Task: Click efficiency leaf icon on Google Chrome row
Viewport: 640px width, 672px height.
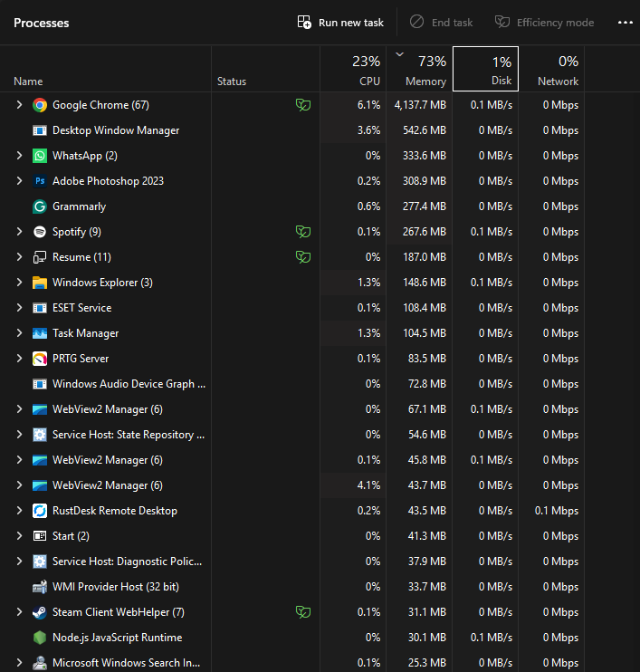Action: 303,105
